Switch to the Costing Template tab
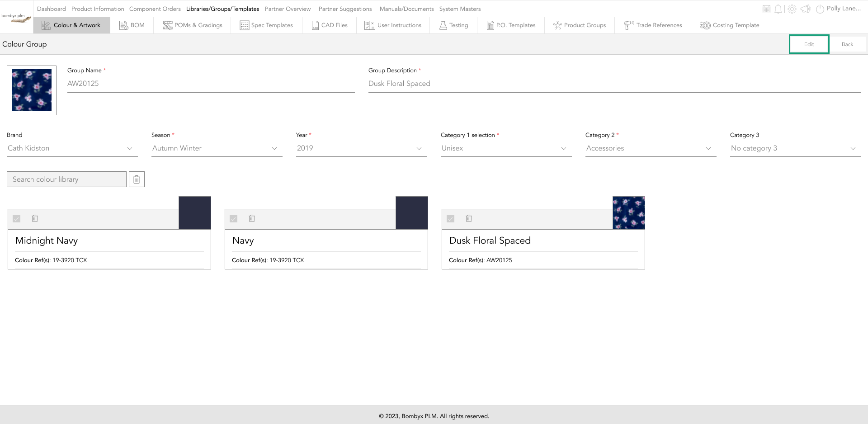This screenshot has height=424, width=868. click(730, 25)
